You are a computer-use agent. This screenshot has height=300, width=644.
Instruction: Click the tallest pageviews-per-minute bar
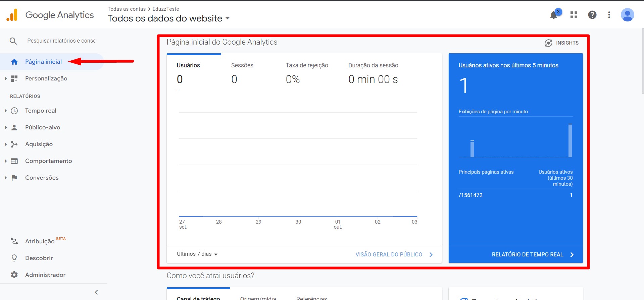click(570, 140)
